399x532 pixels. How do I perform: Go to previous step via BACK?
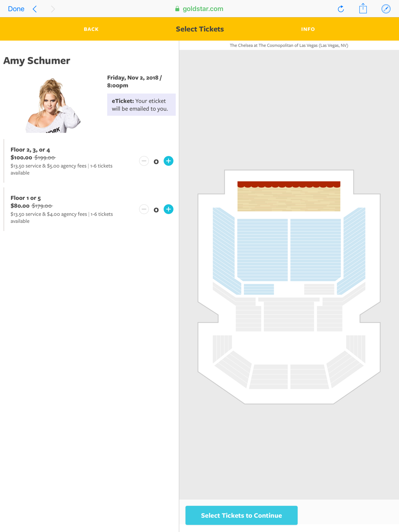[x=91, y=29]
